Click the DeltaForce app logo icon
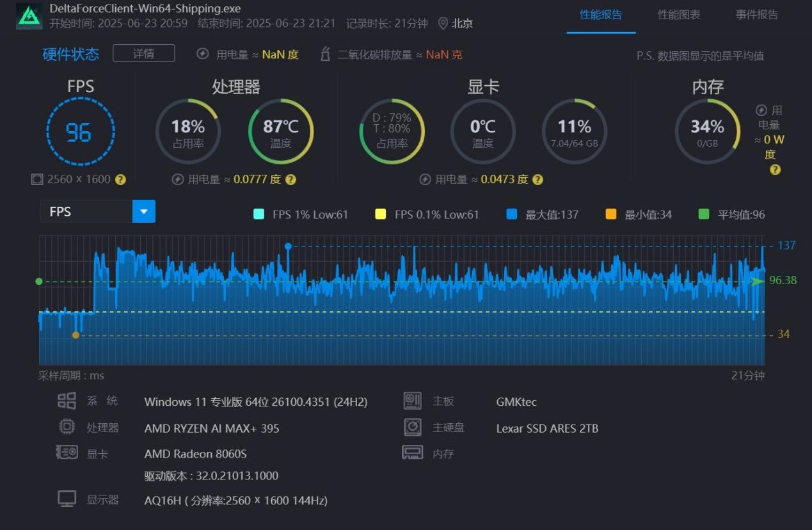Viewport: 812px width, 530px height. pyautogui.click(x=29, y=17)
